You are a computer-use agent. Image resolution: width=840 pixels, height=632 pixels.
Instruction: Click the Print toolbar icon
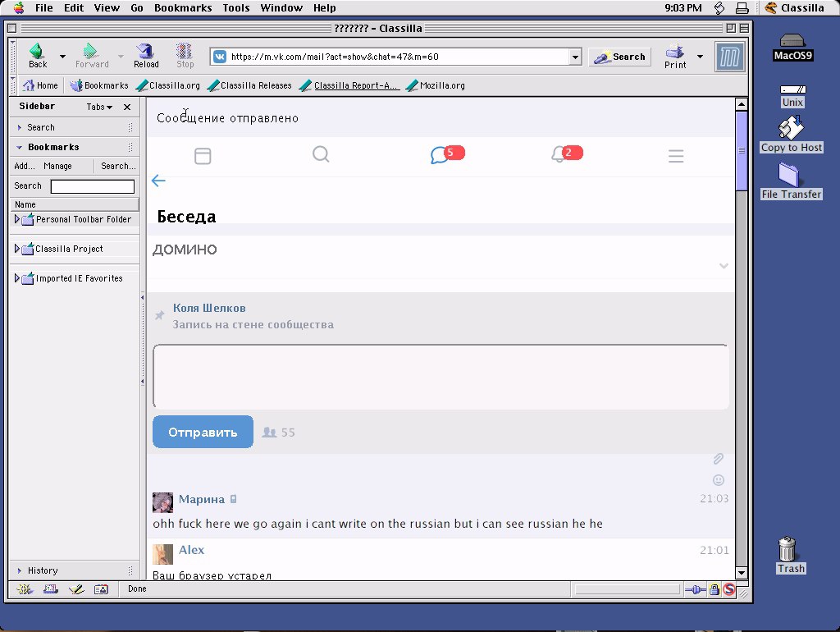click(675, 56)
